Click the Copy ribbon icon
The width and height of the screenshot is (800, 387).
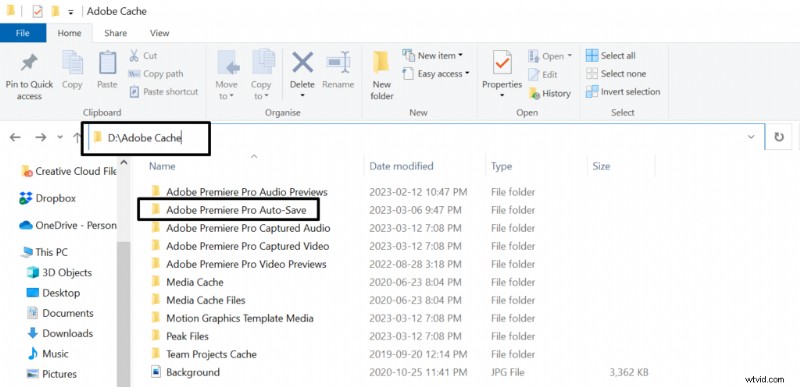coord(72,63)
